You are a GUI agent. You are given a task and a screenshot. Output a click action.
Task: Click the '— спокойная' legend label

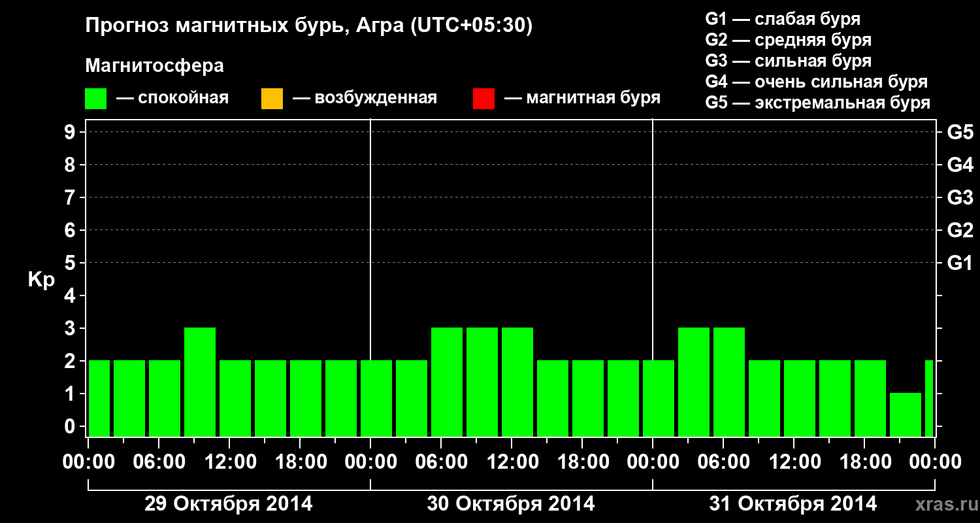[172, 98]
